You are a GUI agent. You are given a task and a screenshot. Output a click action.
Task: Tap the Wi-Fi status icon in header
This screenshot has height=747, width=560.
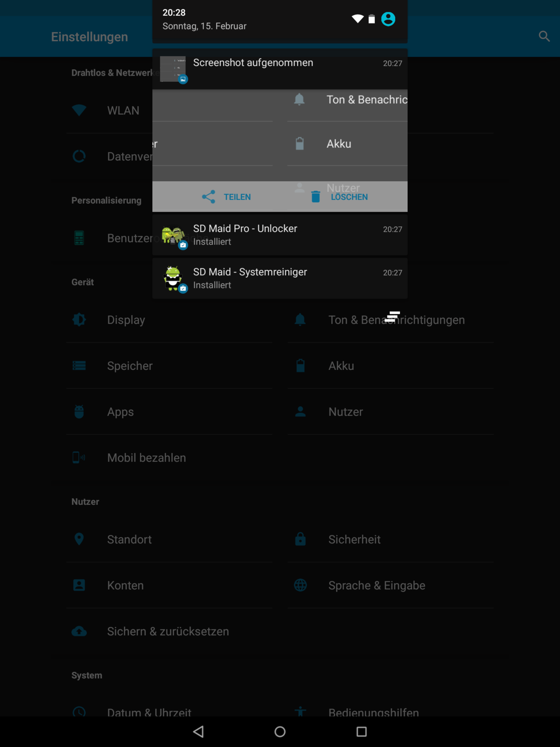click(357, 19)
